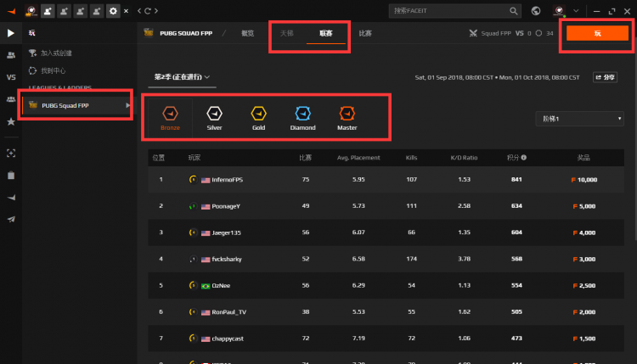Image resolution: width=637 pixels, height=364 pixels.
Task: Open the friends icon in left sidebar
Action: 11,55
